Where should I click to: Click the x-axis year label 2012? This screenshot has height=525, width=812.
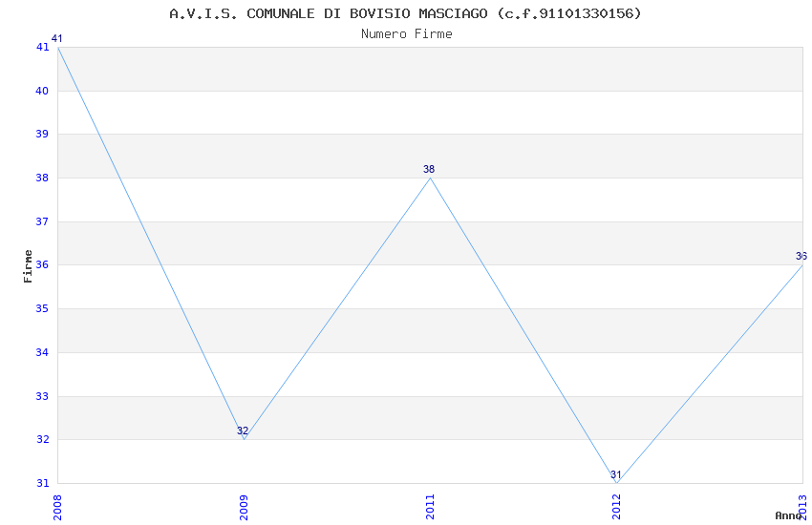tap(617, 508)
